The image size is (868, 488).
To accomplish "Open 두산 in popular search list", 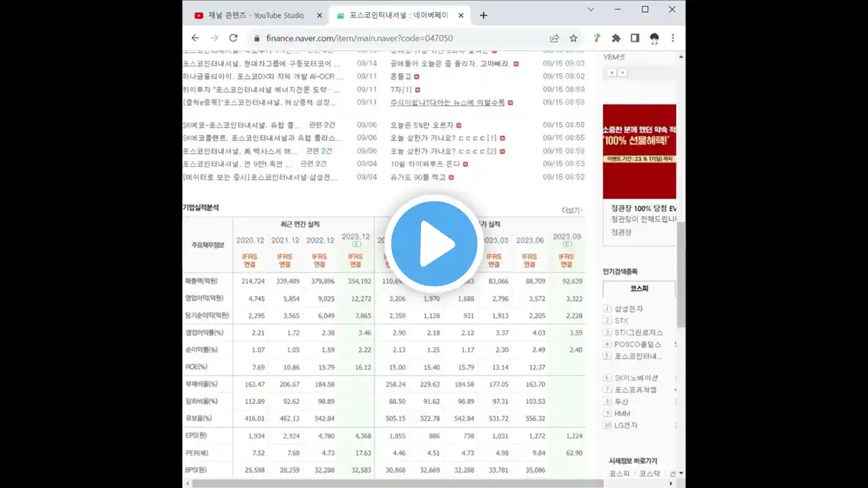I will (x=621, y=401).
